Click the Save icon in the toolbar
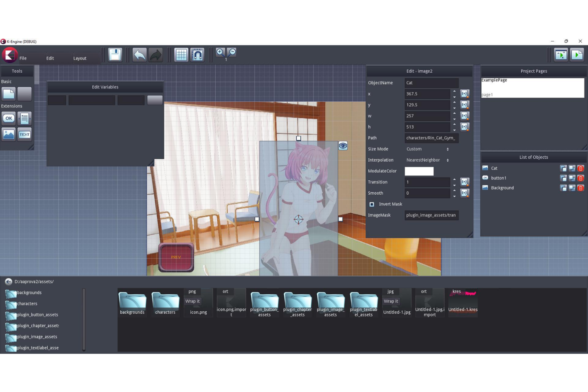 (115, 55)
